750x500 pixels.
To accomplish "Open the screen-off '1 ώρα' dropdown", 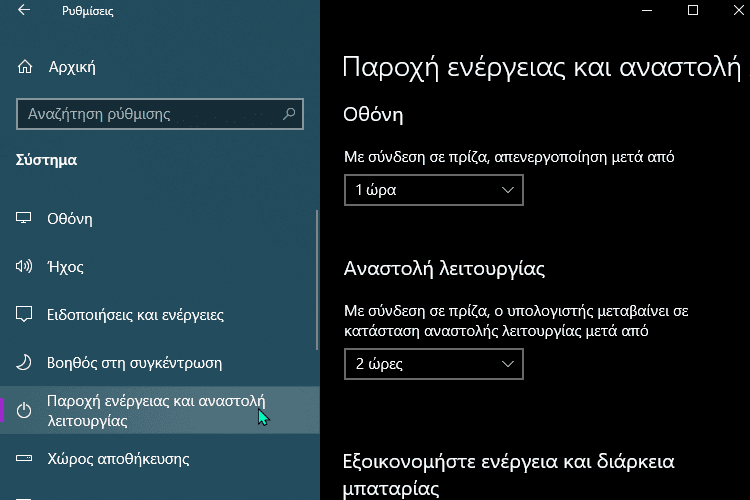I will 434,190.
